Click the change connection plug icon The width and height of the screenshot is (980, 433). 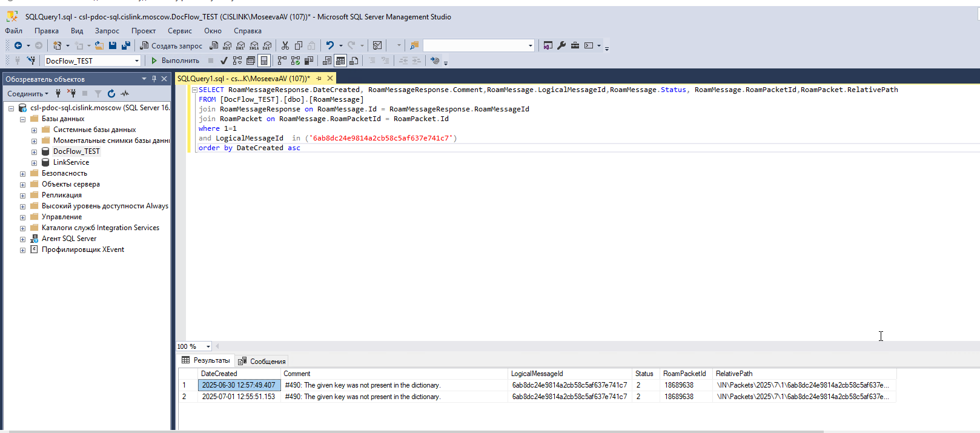pos(31,61)
